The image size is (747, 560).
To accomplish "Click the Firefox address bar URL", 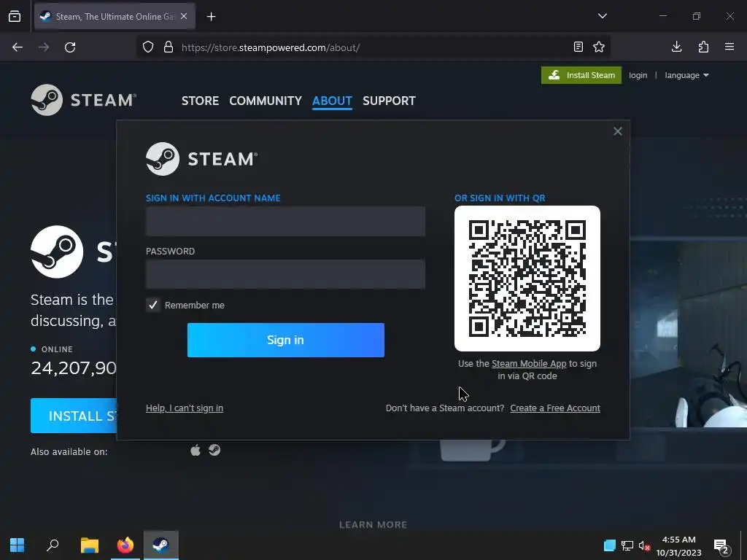I will pos(270,47).
